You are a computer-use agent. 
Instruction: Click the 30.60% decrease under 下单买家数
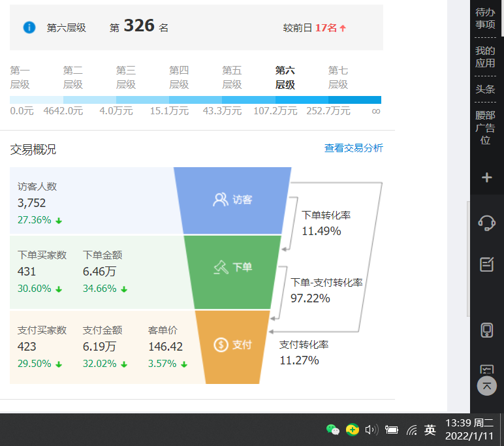pyautogui.click(x=35, y=289)
